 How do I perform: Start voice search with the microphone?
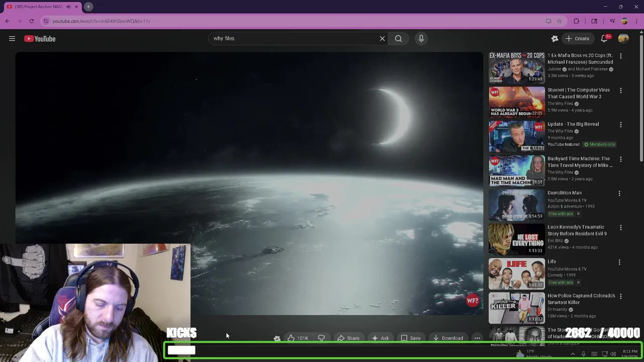click(421, 39)
